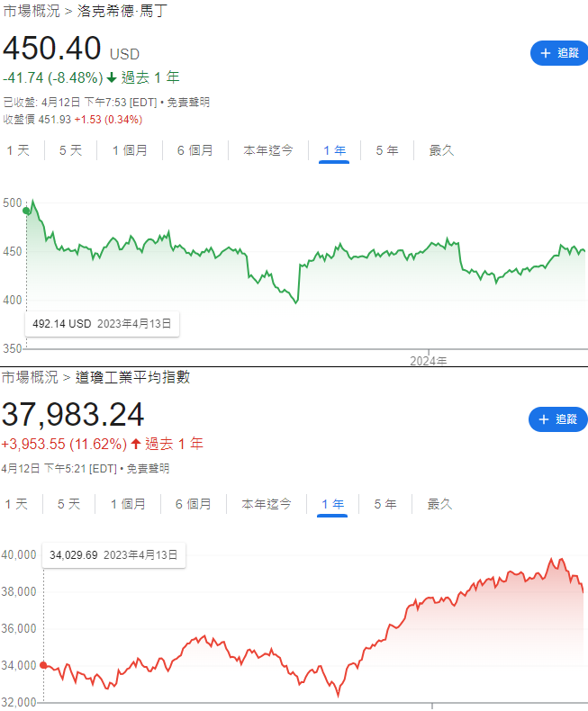Image resolution: width=588 pixels, height=711 pixels.
Task: Switch Lockheed chart to 本年迄今
Action: click(268, 150)
